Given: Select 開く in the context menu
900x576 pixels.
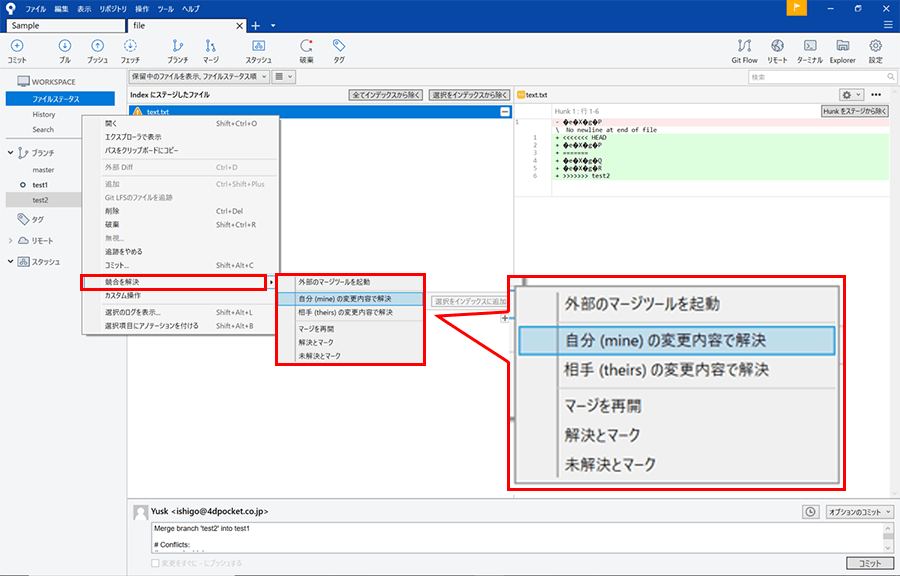Looking at the screenshot, I should [x=181, y=123].
